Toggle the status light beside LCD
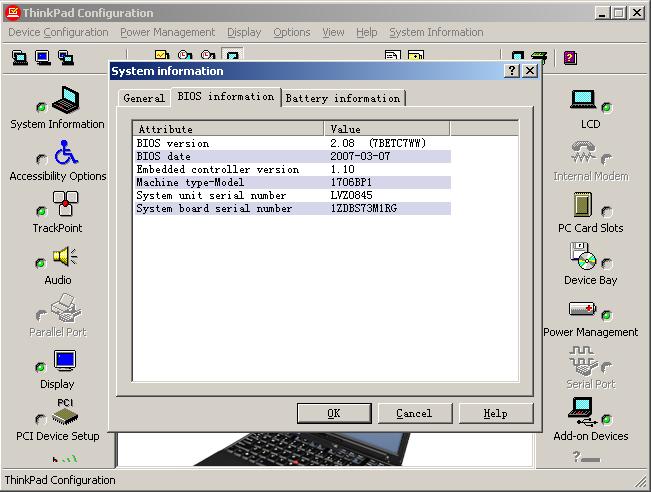The image size is (651, 492). coord(606,108)
